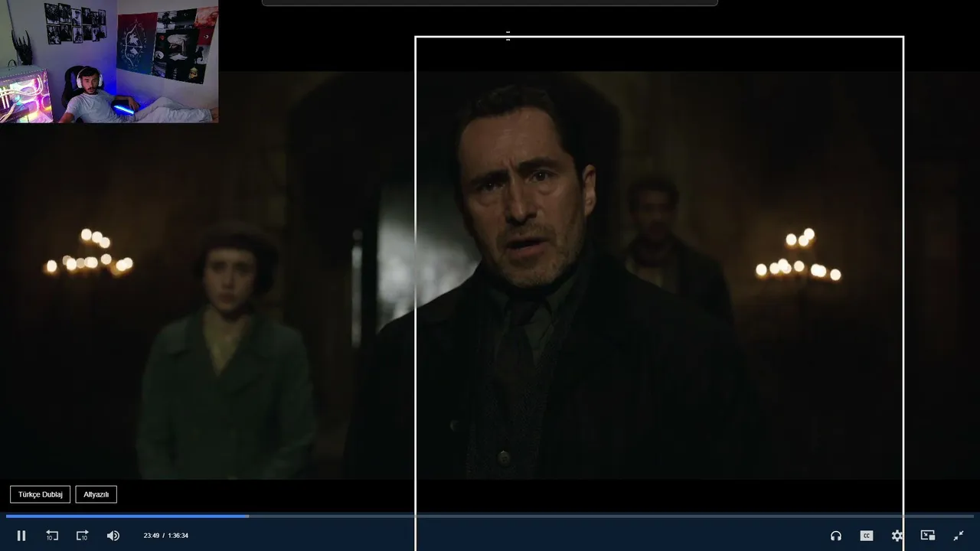The image size is (980, 551).
Task: Select the Türkçe Dublaj option
Action: tap(41, 494)
